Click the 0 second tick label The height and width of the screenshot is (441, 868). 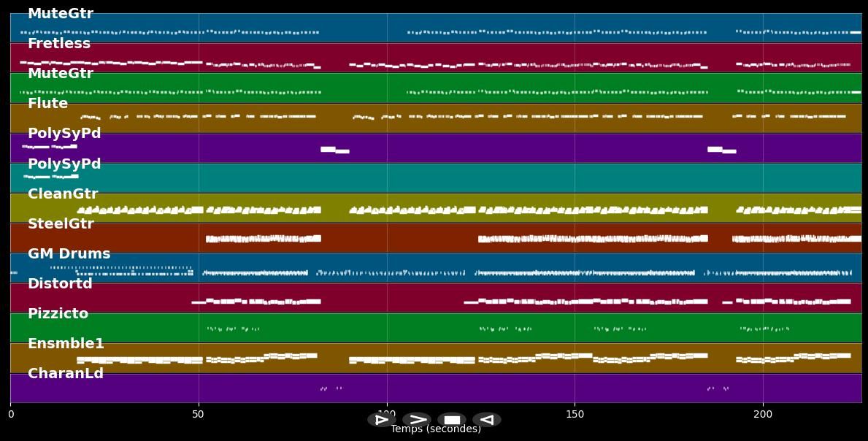pos(10,415)
